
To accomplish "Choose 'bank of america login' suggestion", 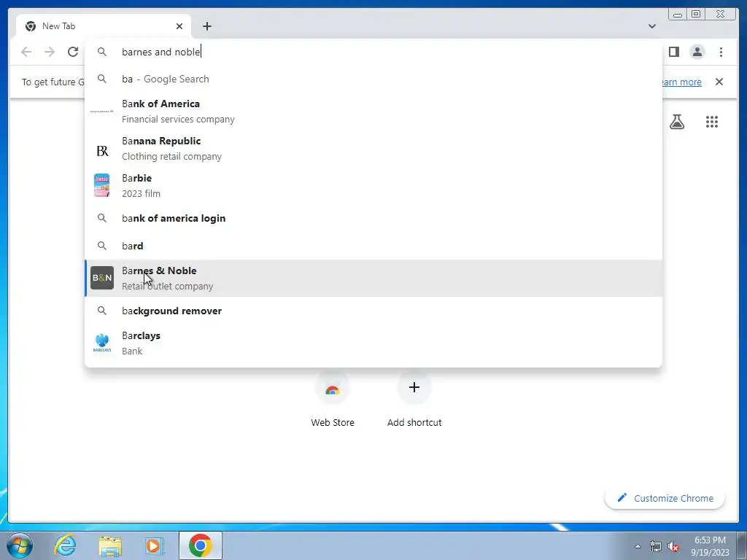I will (373, 218).
